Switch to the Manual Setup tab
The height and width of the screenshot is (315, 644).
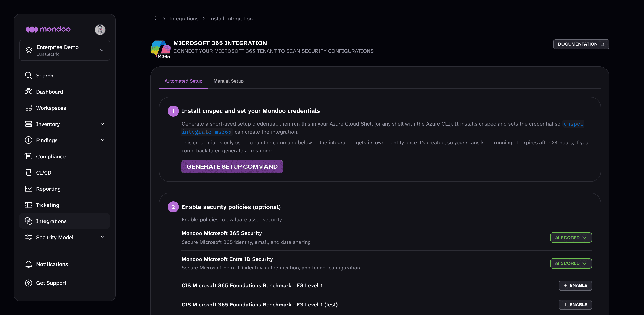click(x=229, y=81)
